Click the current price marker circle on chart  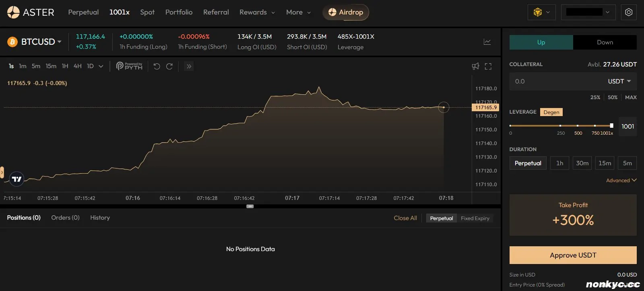click(x=444, y=107)
